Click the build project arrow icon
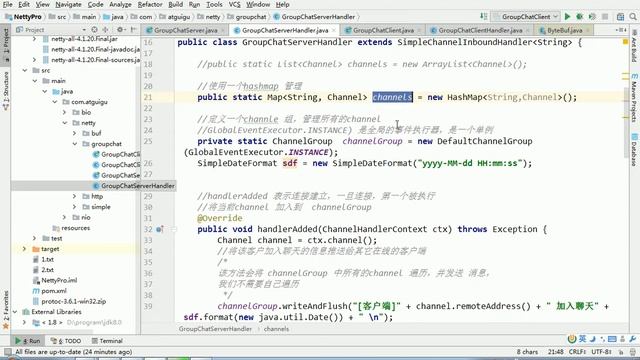Viewport: 640px width, 360px height. tap(484, 16)
